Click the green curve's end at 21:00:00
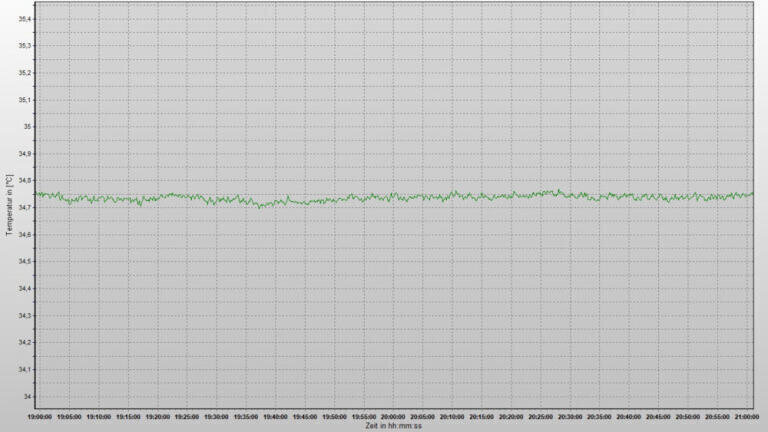Image resolution: width=768 pixels, height=432 pixels. tap(752, 194)
